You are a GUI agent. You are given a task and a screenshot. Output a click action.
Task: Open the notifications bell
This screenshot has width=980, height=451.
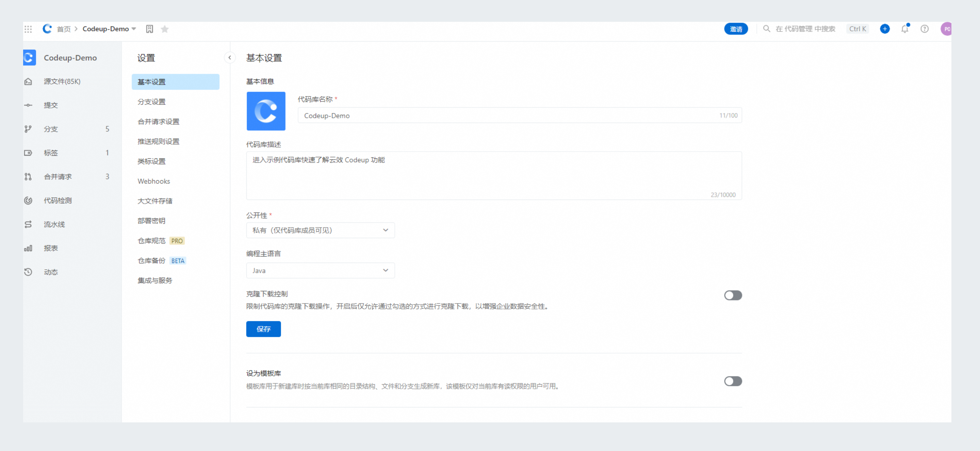point(905,29)
